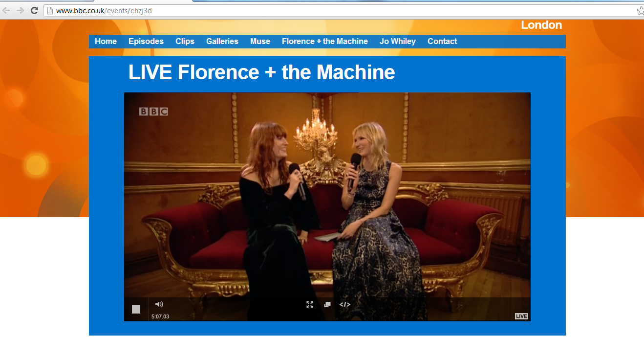The height and width of the screenshot is (337, 644).
Task: Click the London heading text
Action: [541, 25]
